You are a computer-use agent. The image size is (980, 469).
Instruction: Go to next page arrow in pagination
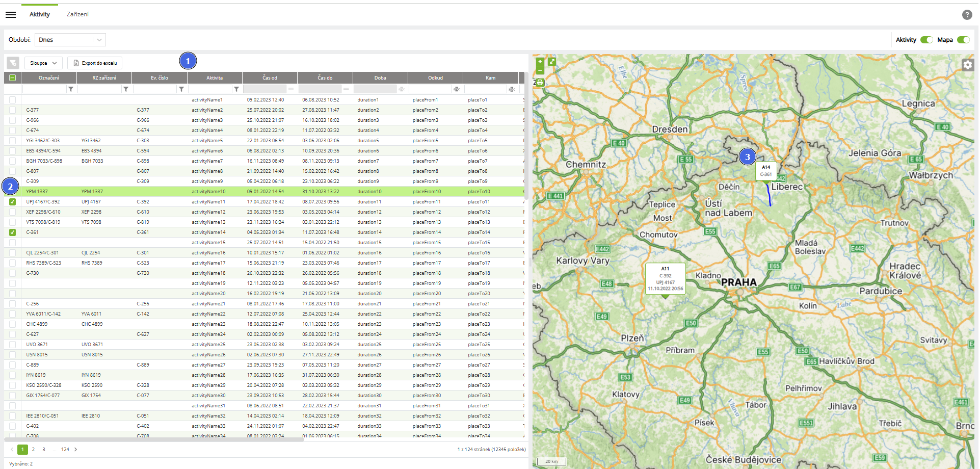pos(75,450)
